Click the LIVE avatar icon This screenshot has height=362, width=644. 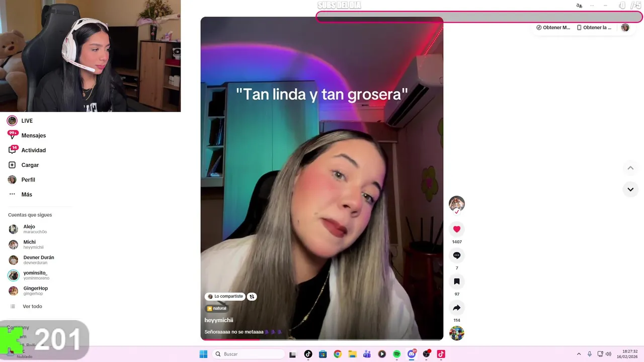(12, 121)
